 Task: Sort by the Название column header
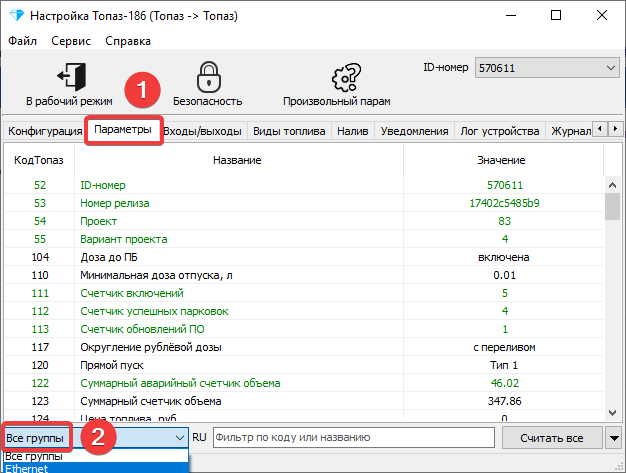(238, 160)
